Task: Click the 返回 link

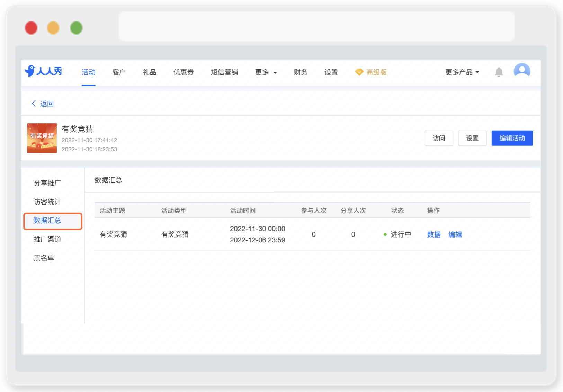Action: pyautogui.click(x=47, y=104)
